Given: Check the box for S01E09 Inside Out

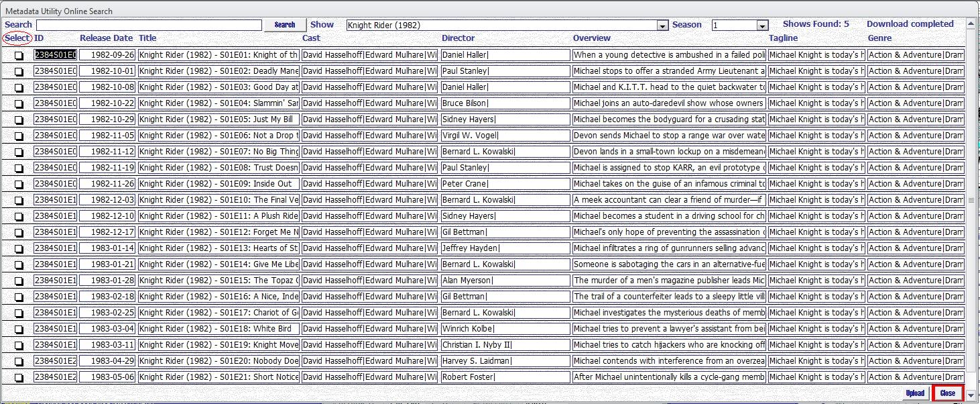Looking at the screenshot, I should [19, 185].
